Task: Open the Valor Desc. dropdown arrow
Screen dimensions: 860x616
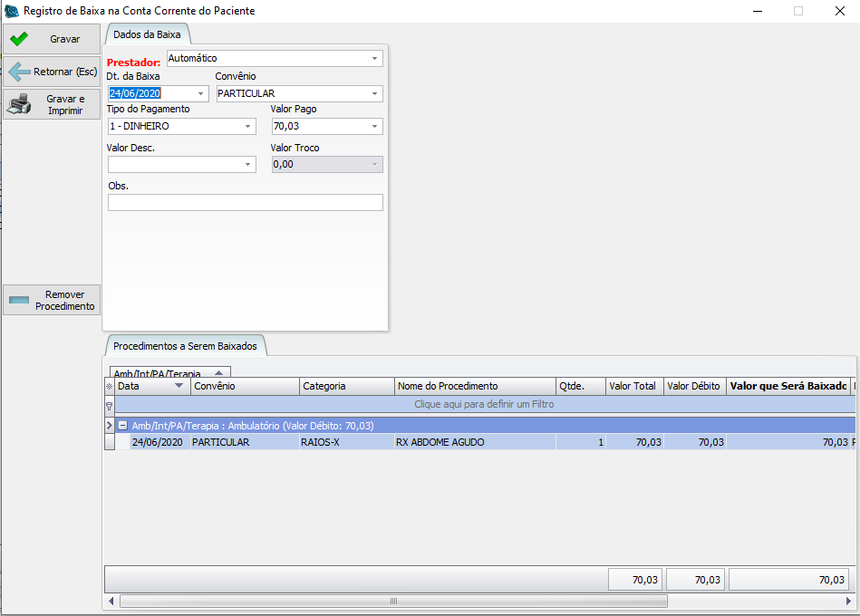Action: pos(247,165)
